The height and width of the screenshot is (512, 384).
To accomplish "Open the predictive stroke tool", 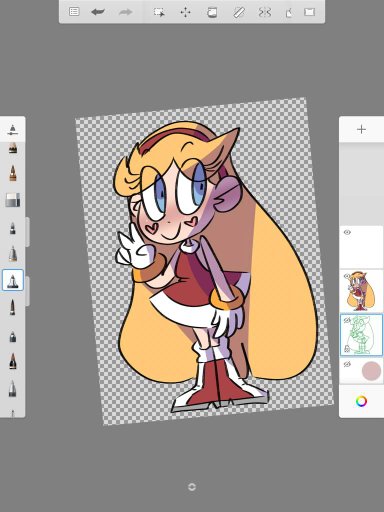I will (x=289, y=13).
